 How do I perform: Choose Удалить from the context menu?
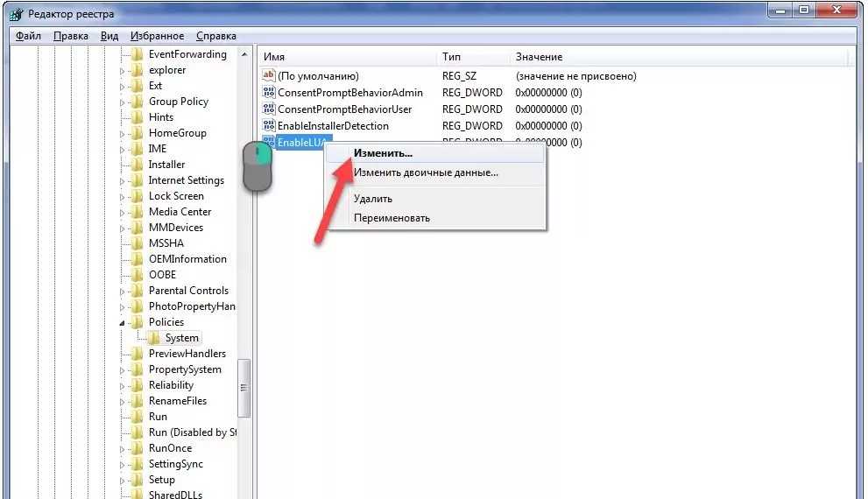pyautogui.click(x=372, y=199)
